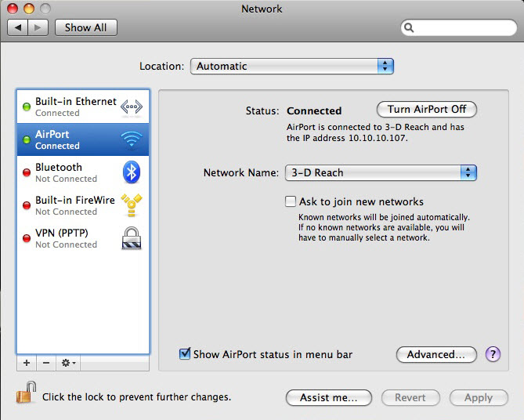Open the Location dropdown set to Automatic
The width and height of the screenshot is (524, 420).
[x=291, y=67]
